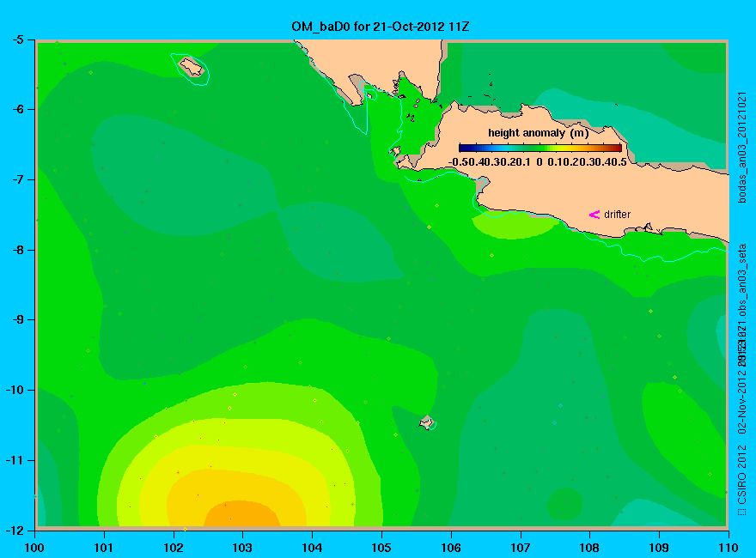Click the x-axis label 107
756x558 pixels.
tap(521, 548)
